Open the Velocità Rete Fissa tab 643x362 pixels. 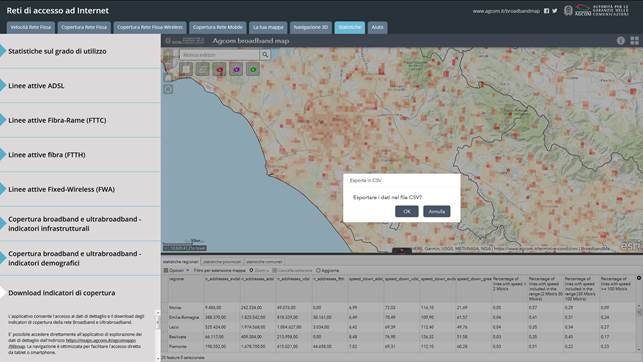[30, 27]
